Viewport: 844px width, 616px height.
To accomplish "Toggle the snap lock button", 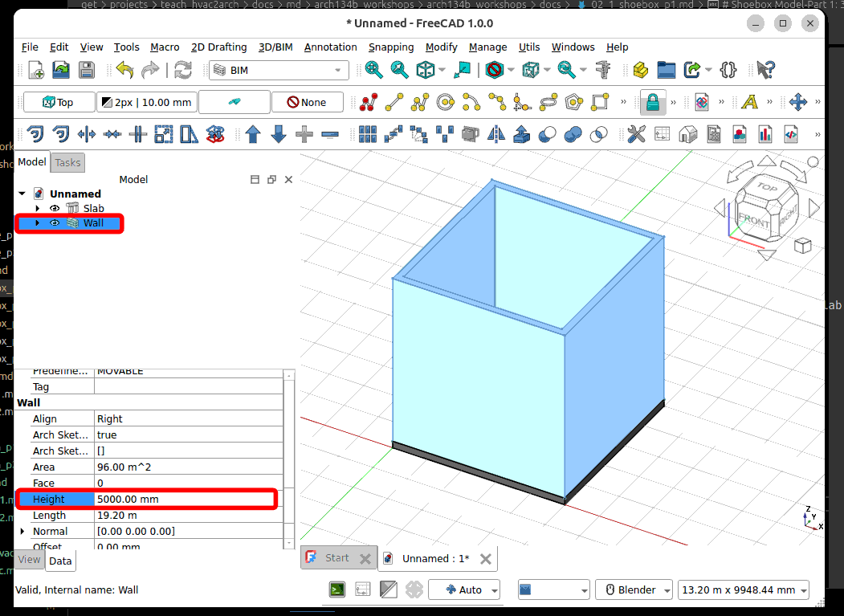I will (652, 103).
